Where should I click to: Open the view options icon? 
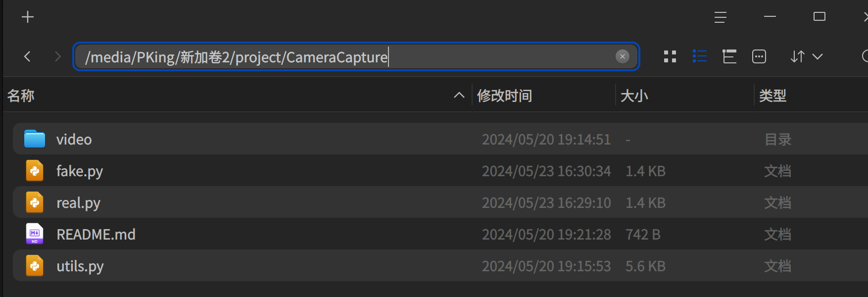[759, 56]
